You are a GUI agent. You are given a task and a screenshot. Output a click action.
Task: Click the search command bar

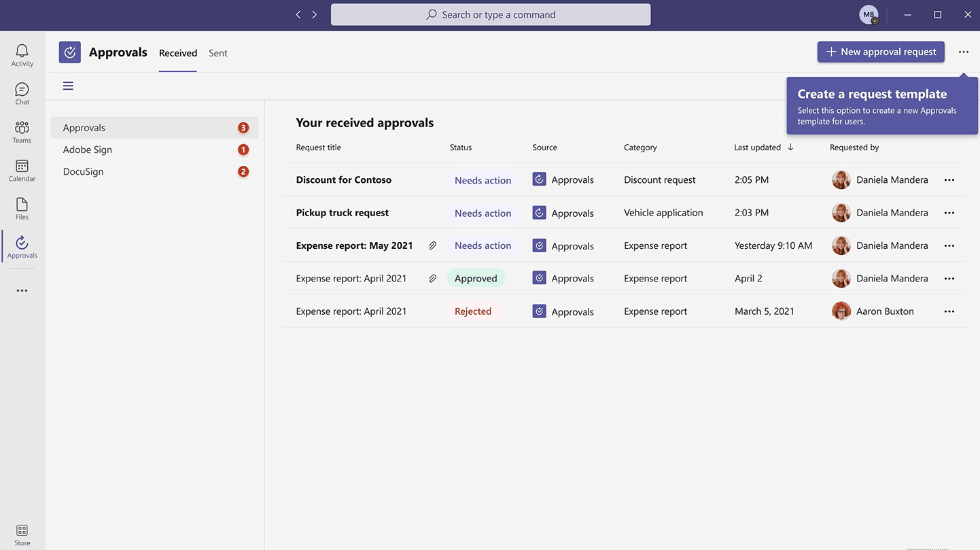(x=491, y=13)
